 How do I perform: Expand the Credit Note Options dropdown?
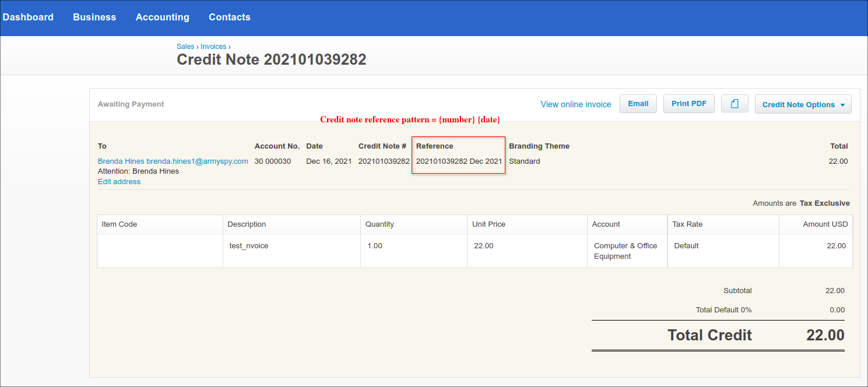coord(803,104)
